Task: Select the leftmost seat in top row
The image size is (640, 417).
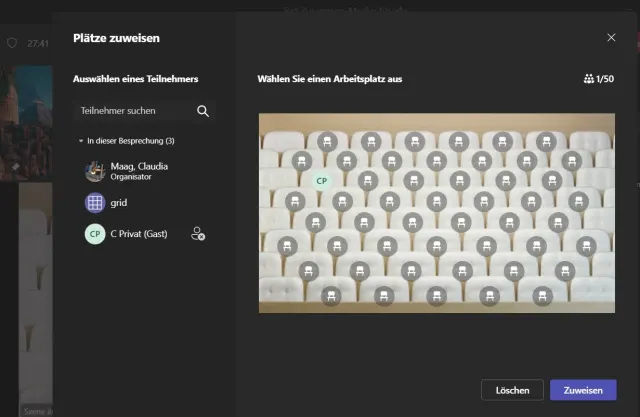Action: [x=325, y=142]
